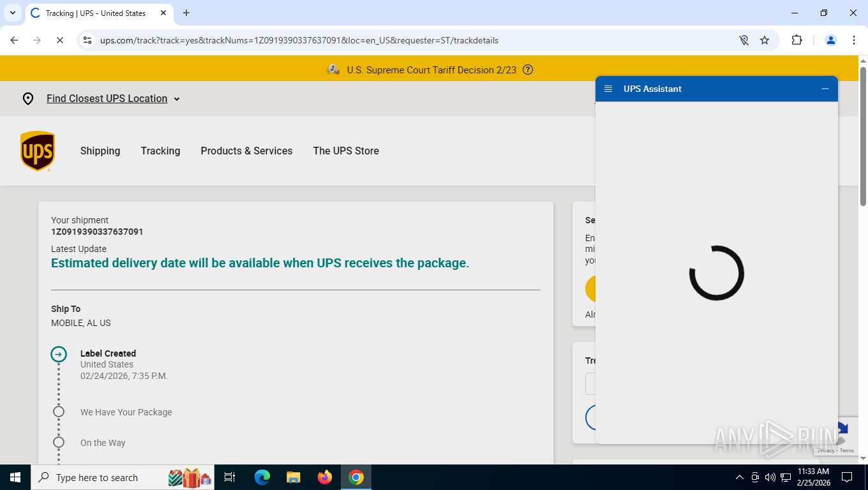Click the page vertical scrollbar

863,135
